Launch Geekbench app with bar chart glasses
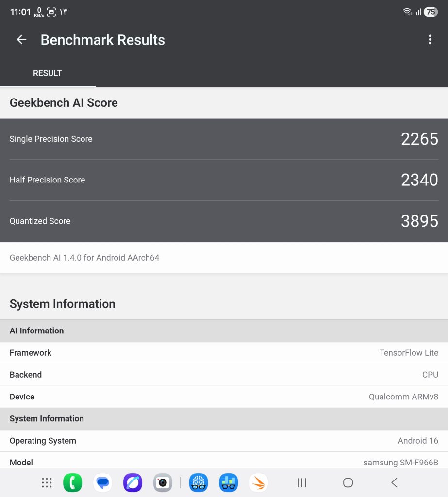Screen dimensions: 448x497 228,483
